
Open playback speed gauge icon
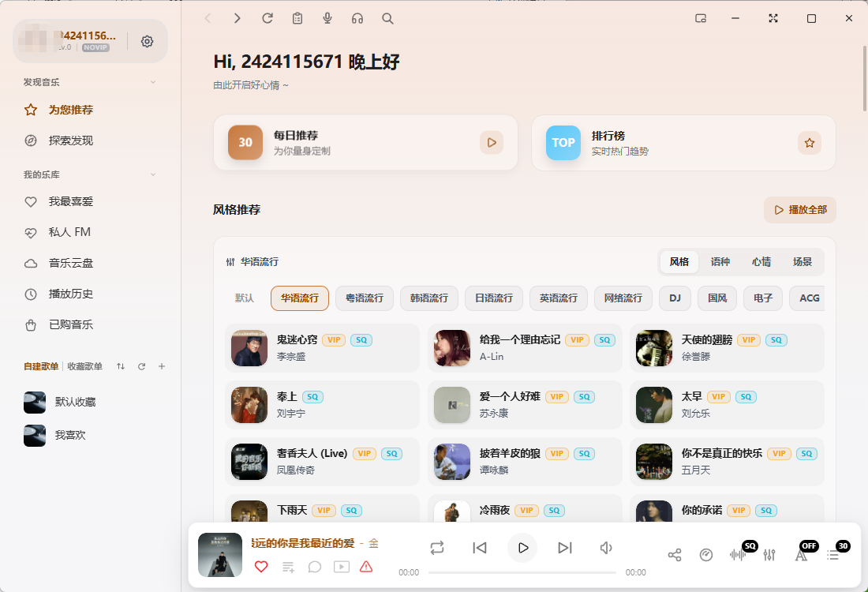click(x=705, y=555)
